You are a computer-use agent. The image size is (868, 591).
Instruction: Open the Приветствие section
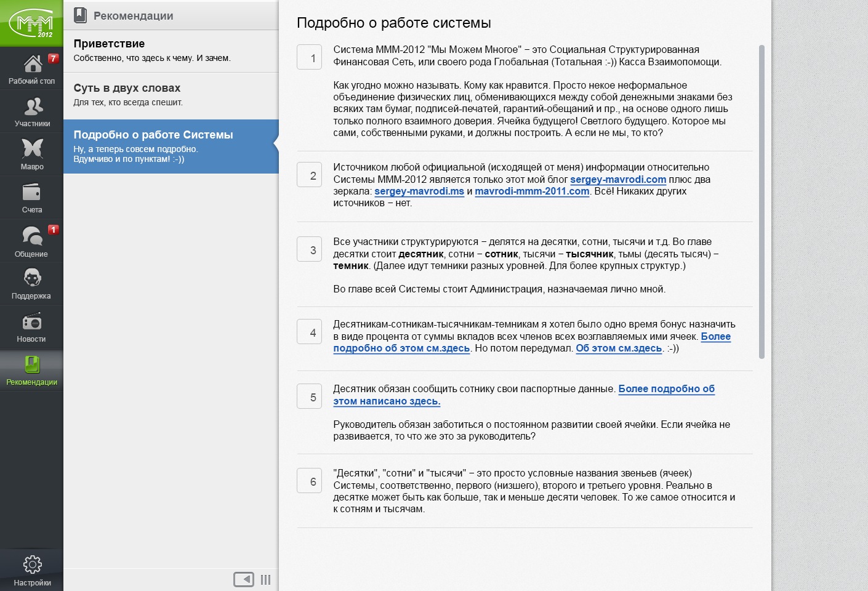coord(171,50)
